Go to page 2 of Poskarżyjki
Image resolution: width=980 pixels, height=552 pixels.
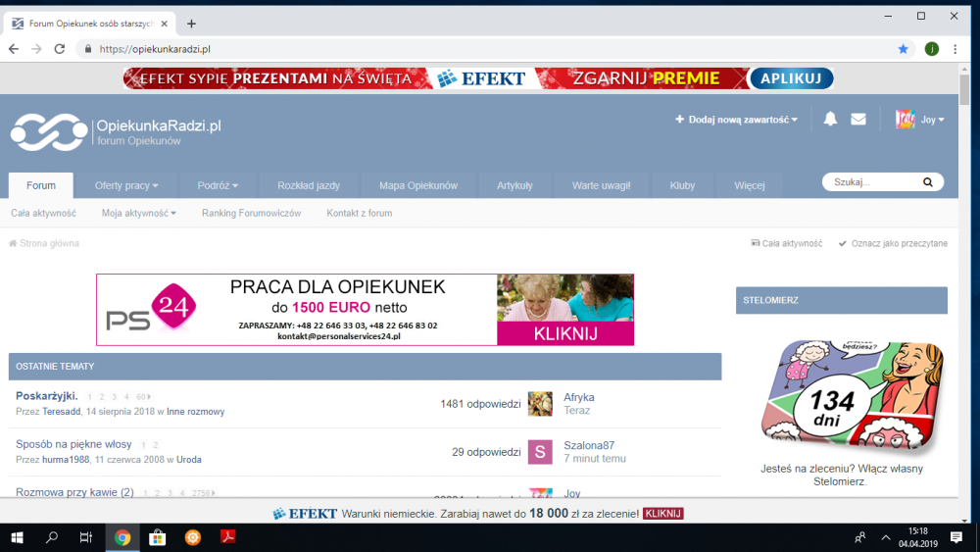pos(102,397)
